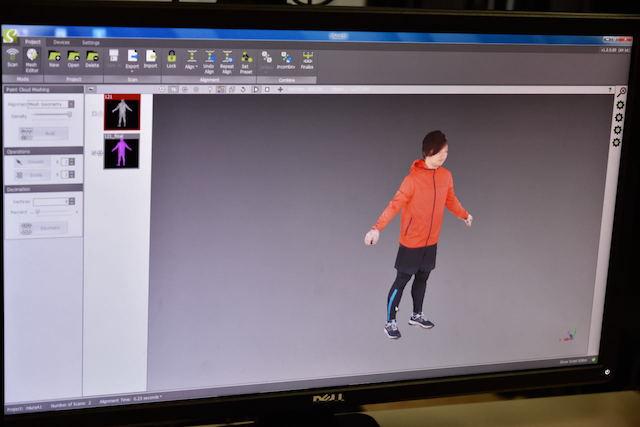Screen dimensions: 640x427
Task: Toggle visibility of the first scan thumbnail
Action: coord(96,114)
